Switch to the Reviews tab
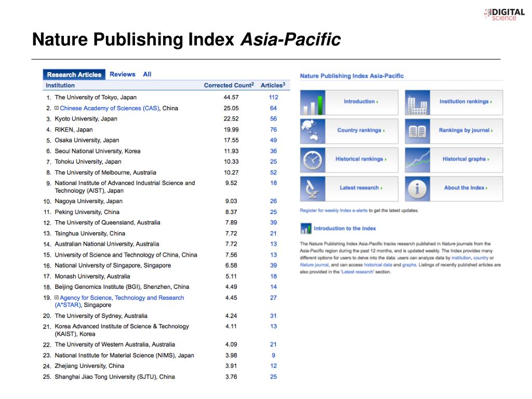 (123, 74)
